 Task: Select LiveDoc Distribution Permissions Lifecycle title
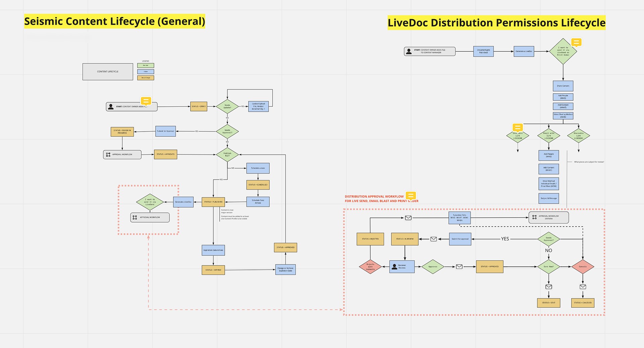click(x=496, y=22)
